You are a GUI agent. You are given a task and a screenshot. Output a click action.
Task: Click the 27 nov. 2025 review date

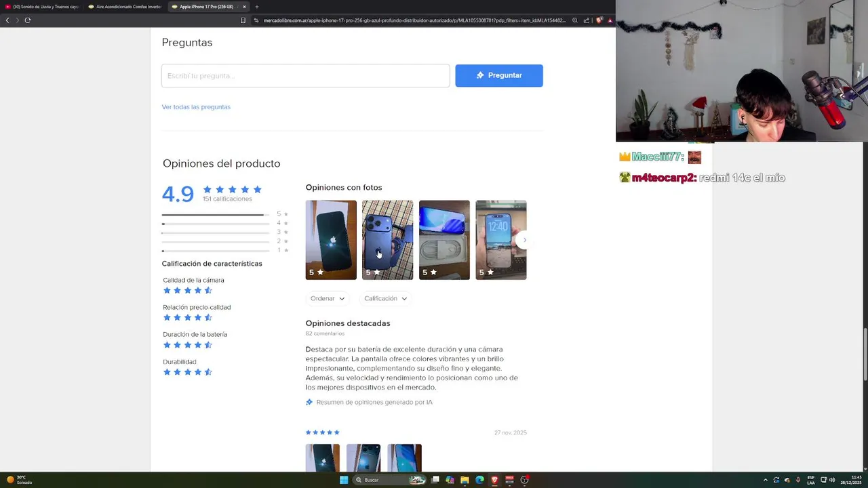(x=511, y=432)
